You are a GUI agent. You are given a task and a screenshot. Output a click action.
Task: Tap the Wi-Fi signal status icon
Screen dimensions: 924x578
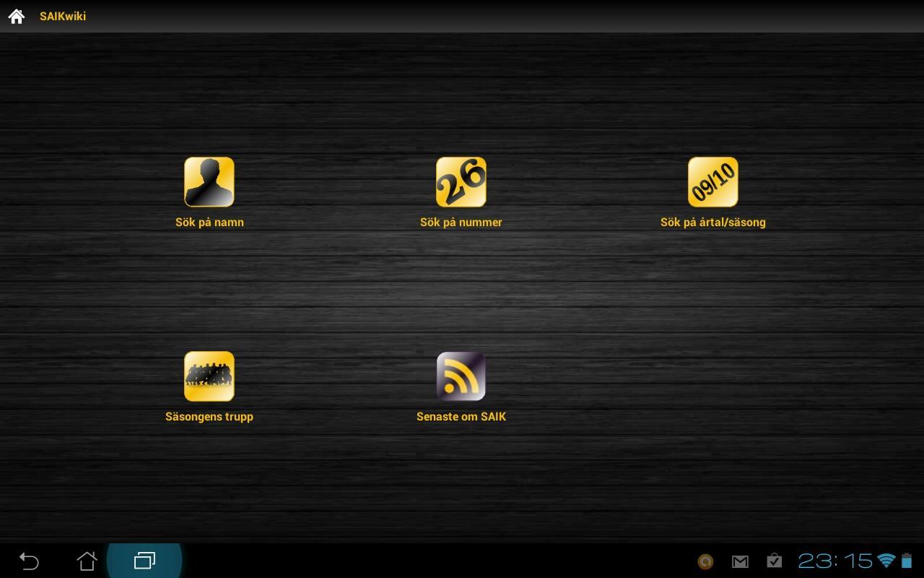coord(886,561)
